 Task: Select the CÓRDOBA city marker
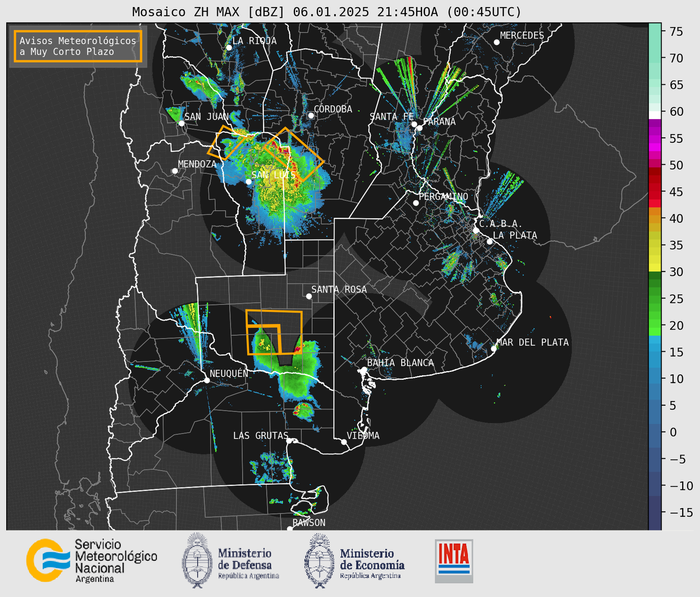point(311,115)
